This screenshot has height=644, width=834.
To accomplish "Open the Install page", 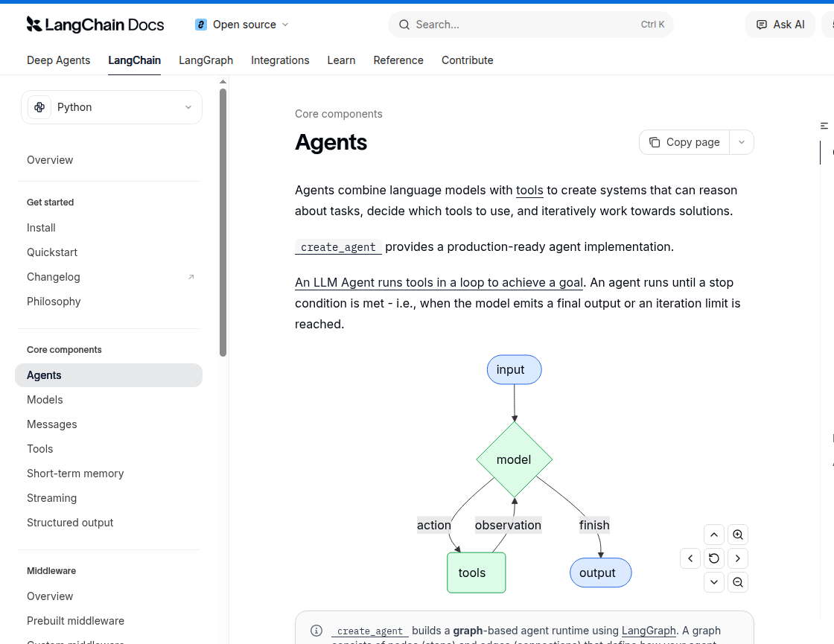I will point(41,228).
